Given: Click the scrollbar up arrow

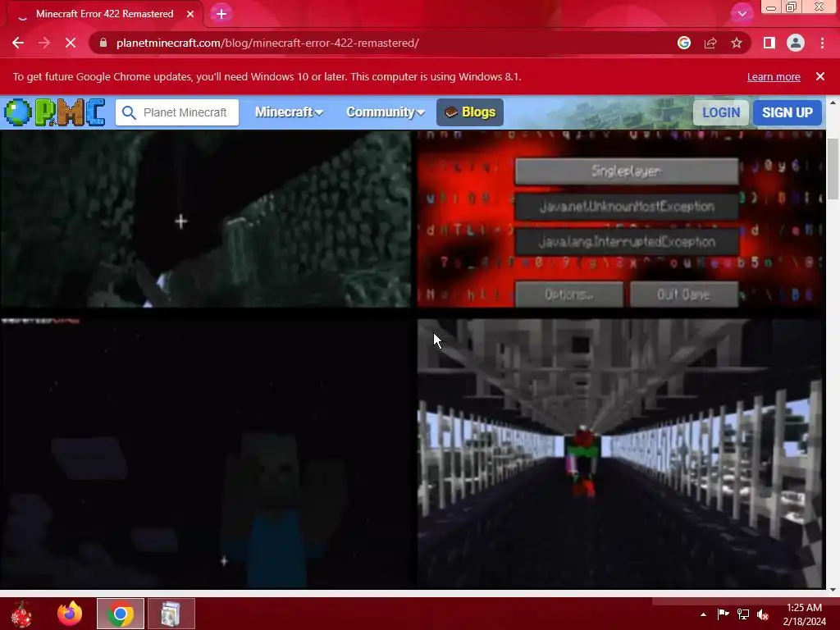Looking at the screenshot, I should coord(833,103).
